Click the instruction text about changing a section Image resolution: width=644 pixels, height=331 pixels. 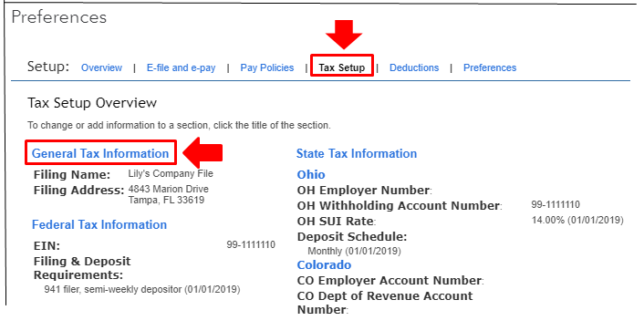pos(179,125)
